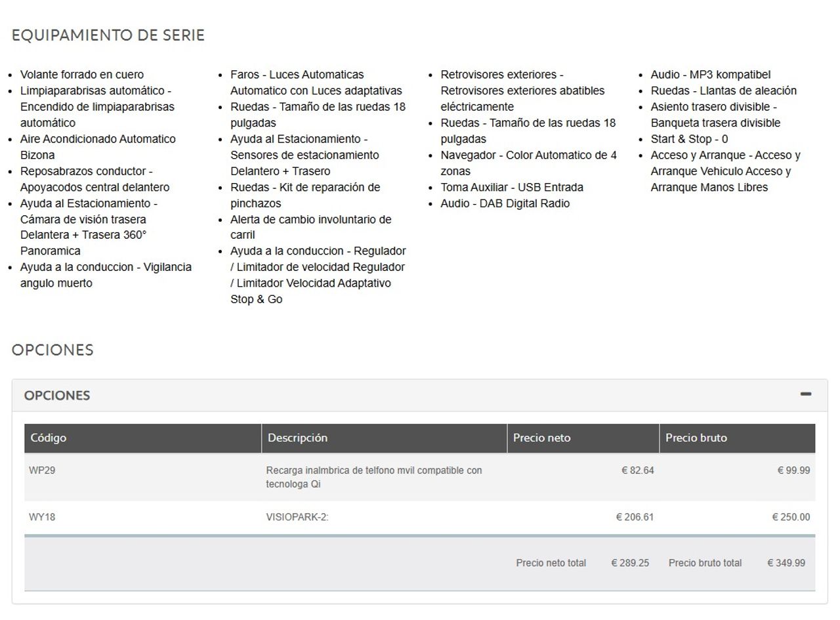Select the Código column header
The width and height of the screenshot is (840, 620).
(49, 438)
